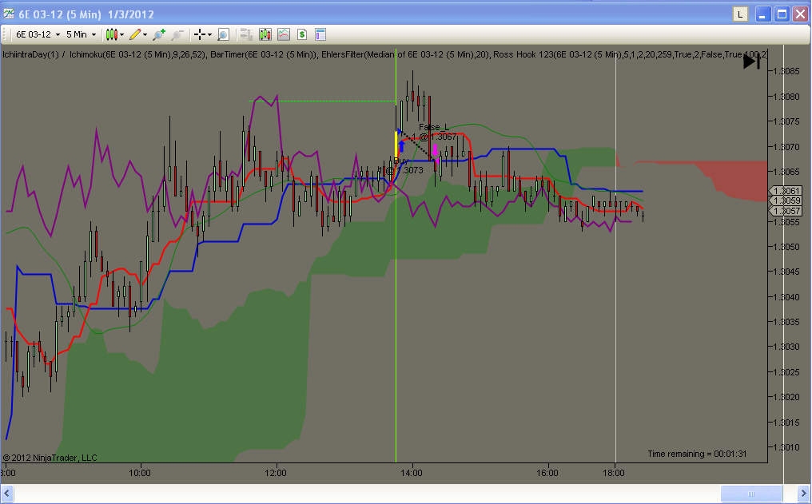This screenshot has height=504, width=812.
Task: Click the zoom frame magnifier icon
Action: coord(223,34)
